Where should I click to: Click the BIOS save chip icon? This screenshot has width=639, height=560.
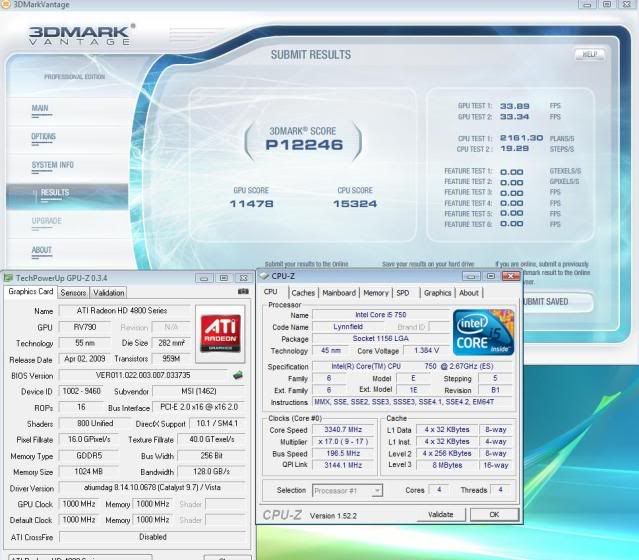[239, 376]
